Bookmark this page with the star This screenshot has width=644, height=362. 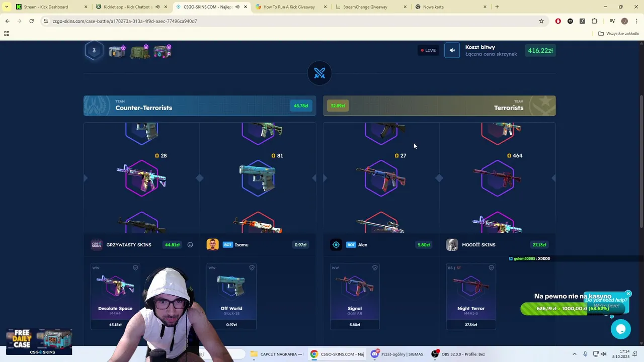click(541, 21)
